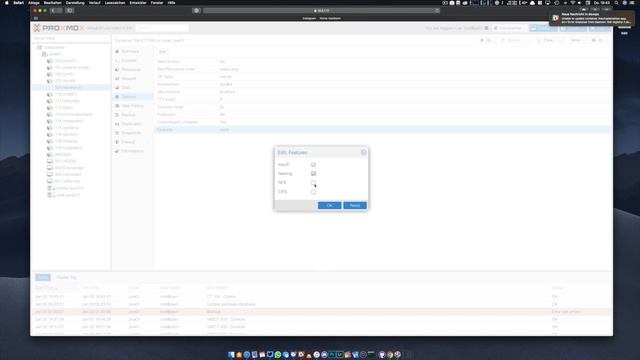
Task: Tick the NFS checkbox
Action: pos(313,182)
